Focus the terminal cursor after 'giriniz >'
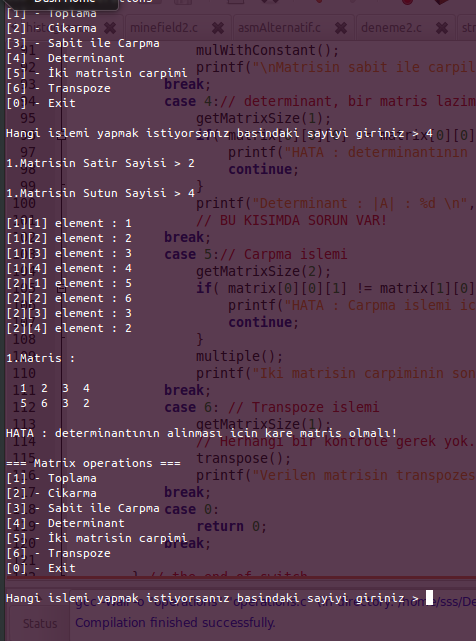This screenshot has height=641, width=476. [x=429, y=598]
